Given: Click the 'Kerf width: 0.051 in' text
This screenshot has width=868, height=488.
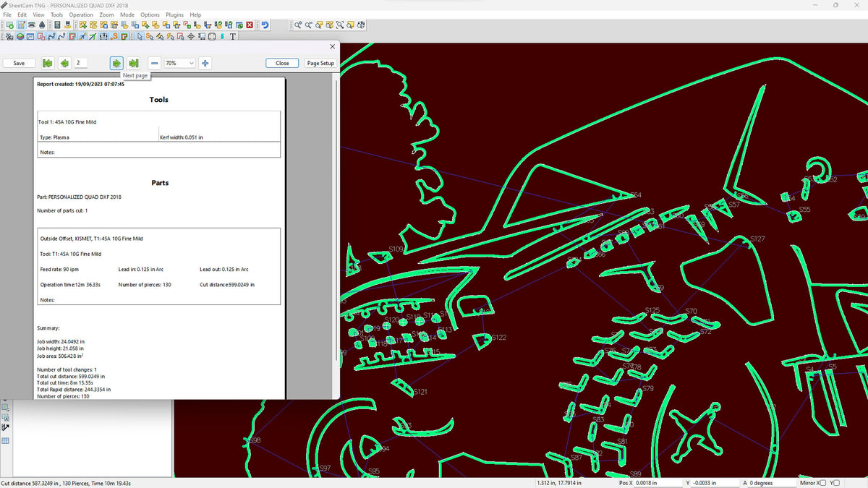Looking at the screenshot, I should point(181,137).
